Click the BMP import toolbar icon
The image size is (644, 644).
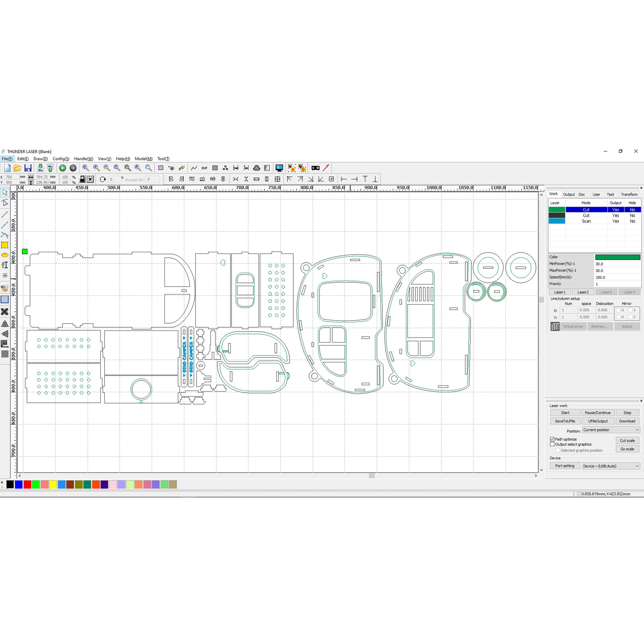[x=204, y=168]
